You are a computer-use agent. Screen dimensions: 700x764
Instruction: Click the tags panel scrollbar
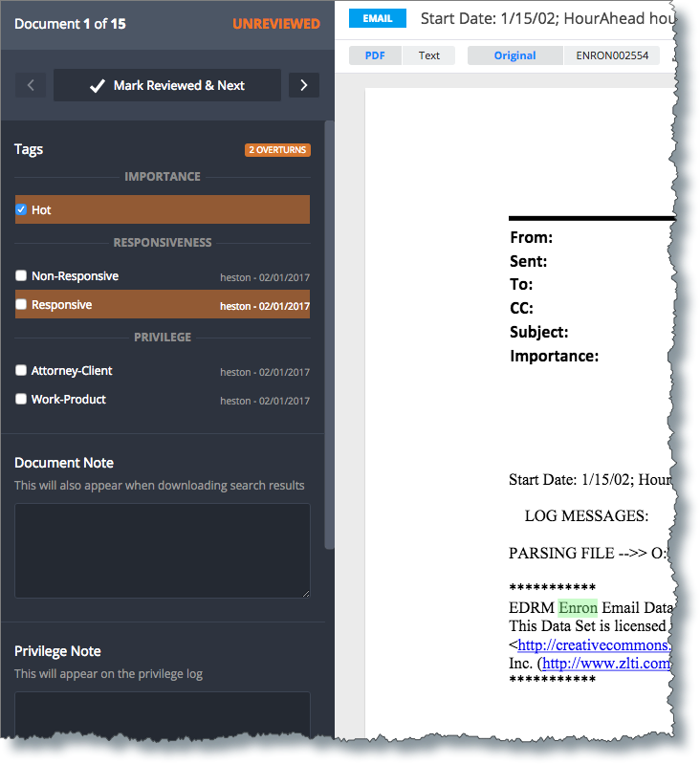tap(329, 336)
